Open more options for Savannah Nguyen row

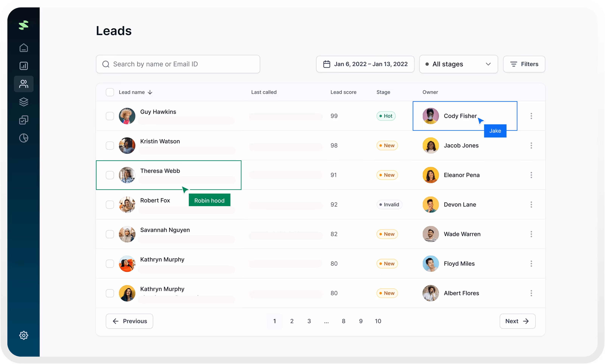(x=531, y=234)
